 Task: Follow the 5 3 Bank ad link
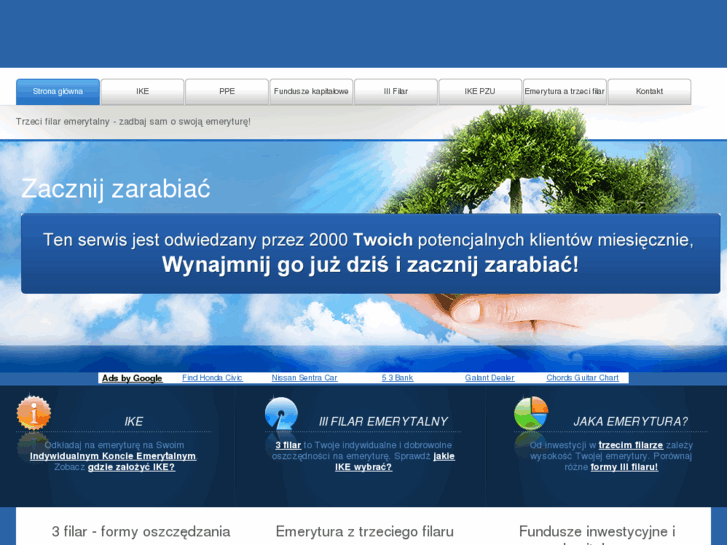[397, 378]
